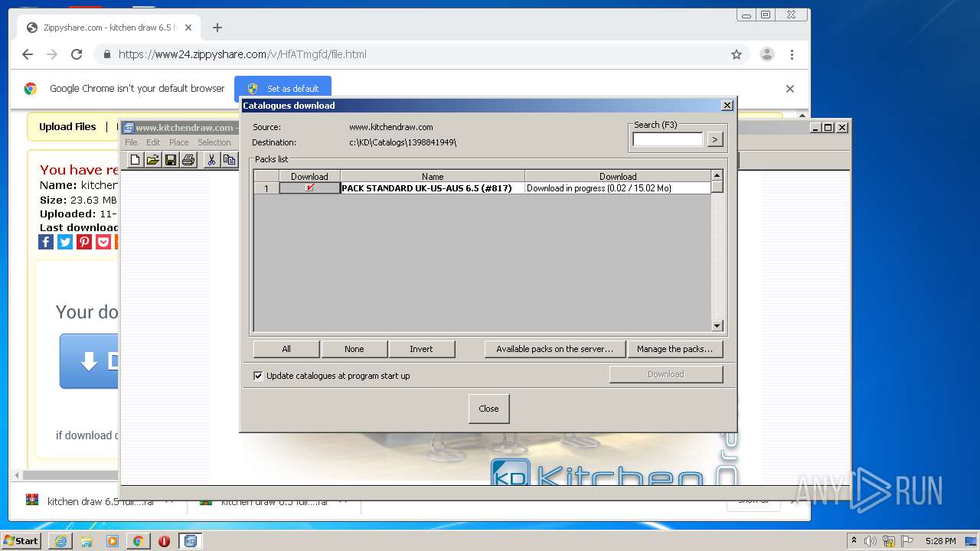
Task: Click the Search (F3) input field
Action: [x=668, y=139]
